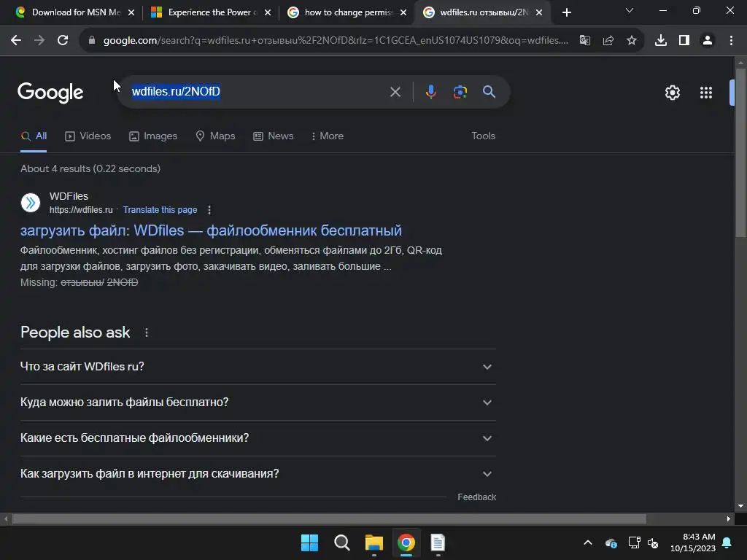Click the magnifier search button

tap(489, 91)
